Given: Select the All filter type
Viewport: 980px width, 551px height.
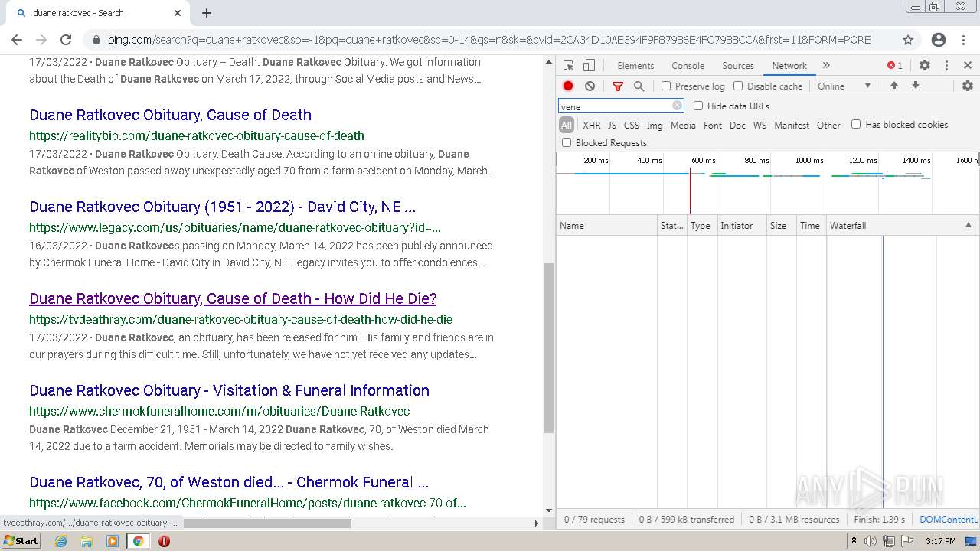Looking at the screenshot, I should click(x=566, y=125).
